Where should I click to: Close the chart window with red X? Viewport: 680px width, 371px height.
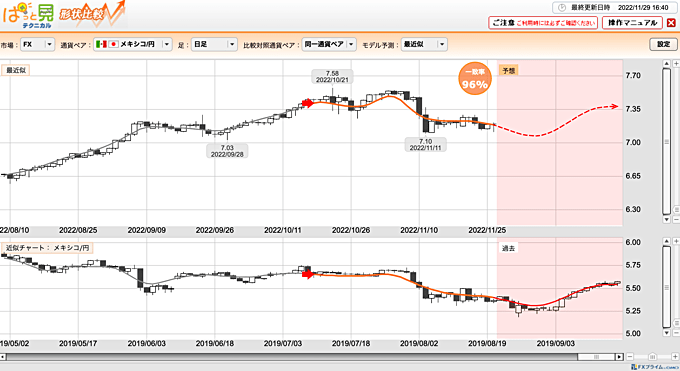671,23
